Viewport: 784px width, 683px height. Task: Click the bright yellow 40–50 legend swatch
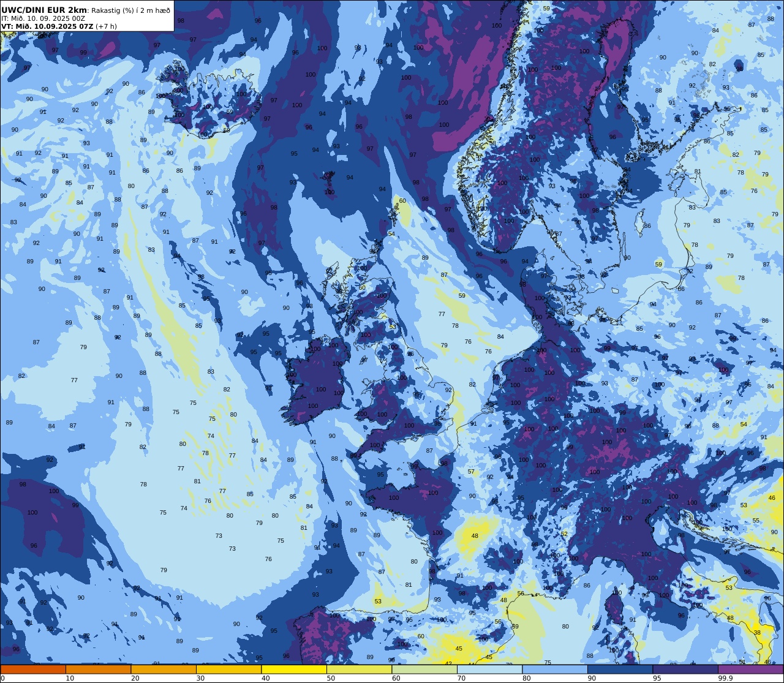pyautogui.click(x=294, y=670)
